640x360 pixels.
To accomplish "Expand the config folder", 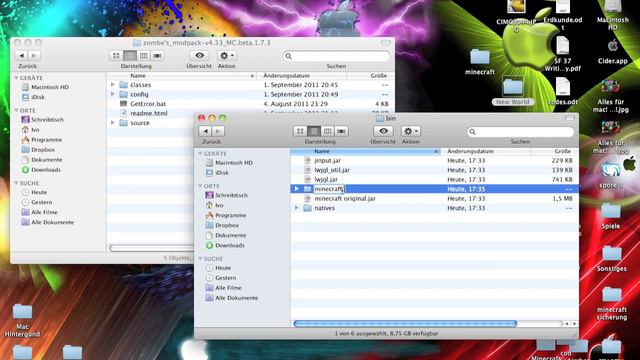I will 113,94.
